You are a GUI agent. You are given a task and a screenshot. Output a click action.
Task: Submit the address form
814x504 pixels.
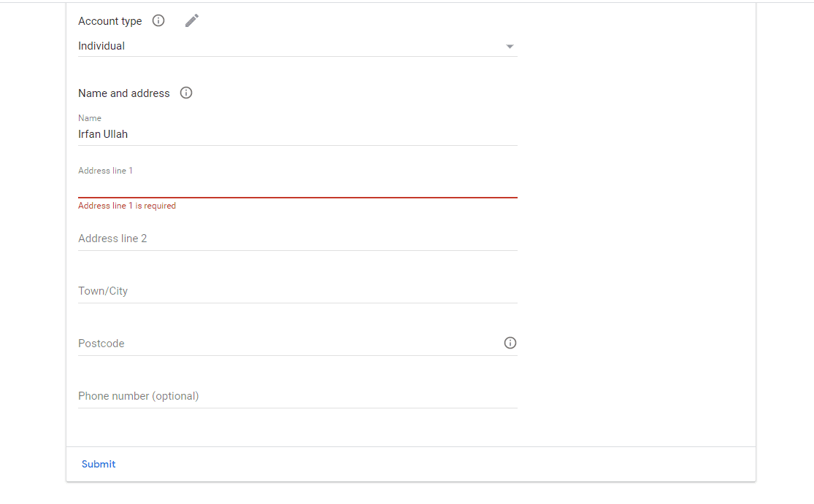99,464
